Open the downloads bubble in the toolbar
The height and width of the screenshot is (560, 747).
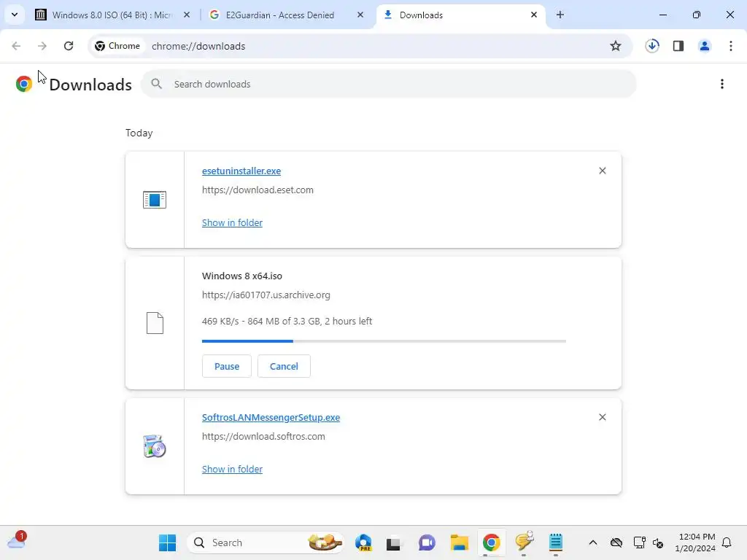[x=652, y=46]
